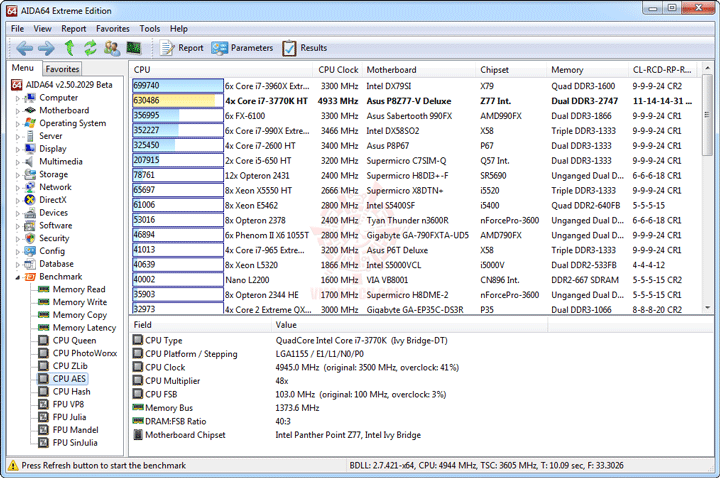Switch to the Menu tab

[23, 68]
